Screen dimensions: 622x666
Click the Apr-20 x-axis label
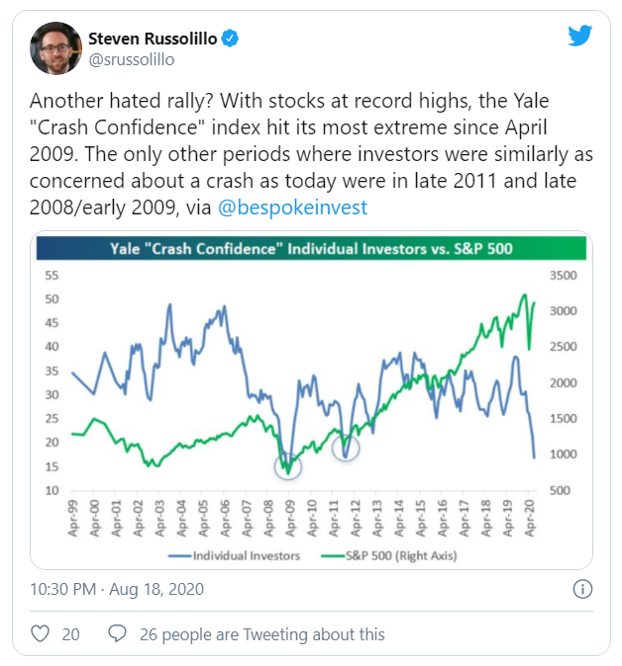click(x=536, y=518)
